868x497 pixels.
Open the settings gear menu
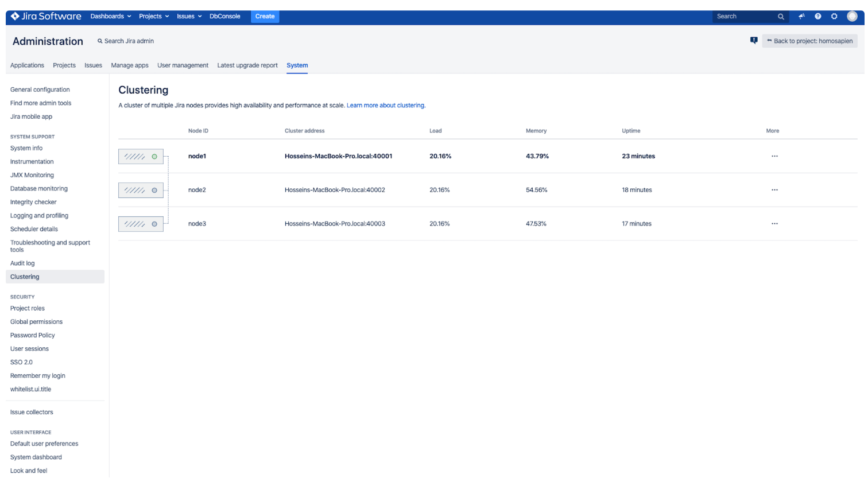coord(835,17)
